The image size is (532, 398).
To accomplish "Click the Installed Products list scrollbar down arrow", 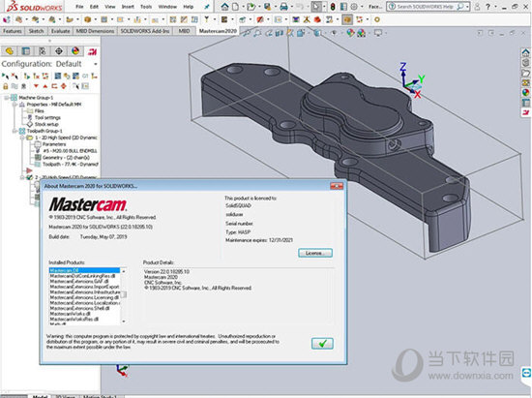I will [x=124, y=321].
